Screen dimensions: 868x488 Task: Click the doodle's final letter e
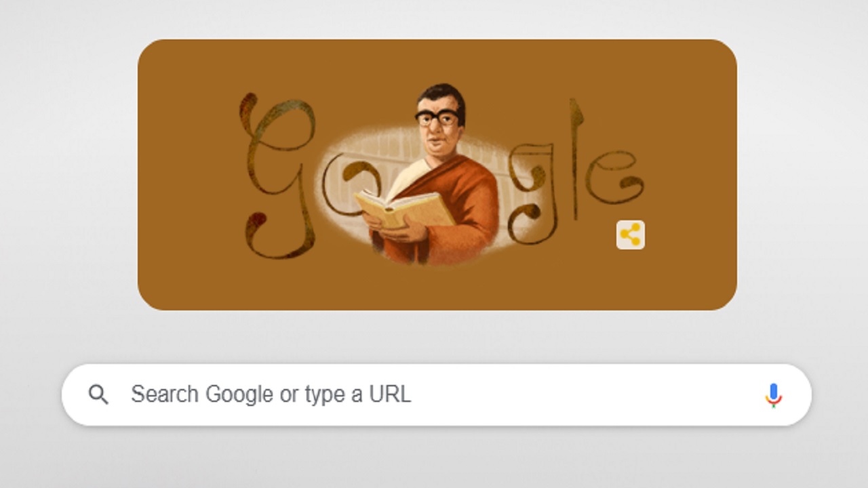click(614, 178)
